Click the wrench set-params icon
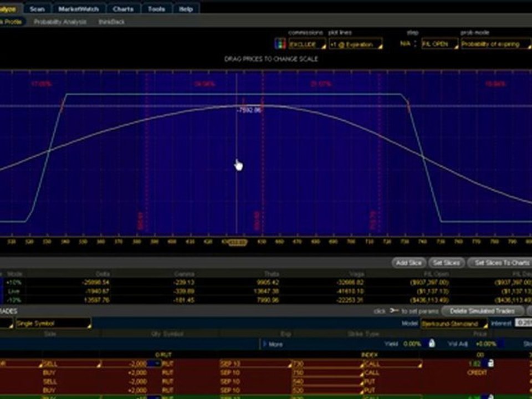This screenshot has width=532, height=399. 394,310
